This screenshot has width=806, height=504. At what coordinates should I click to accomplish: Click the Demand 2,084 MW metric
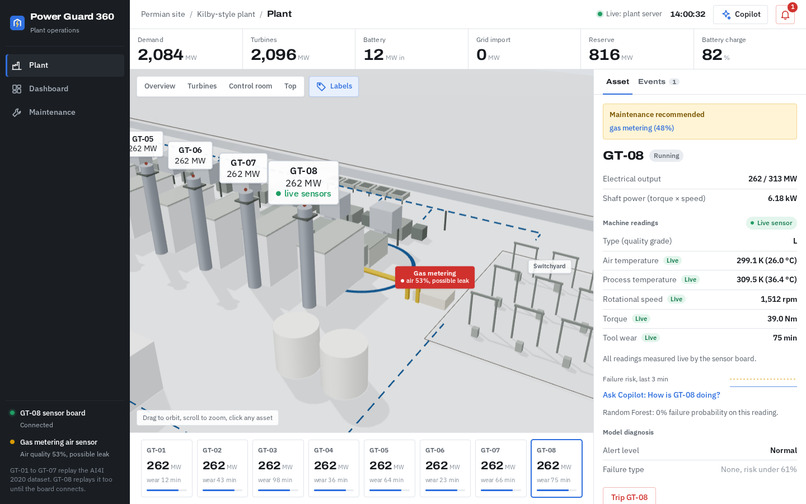point(186,49)
